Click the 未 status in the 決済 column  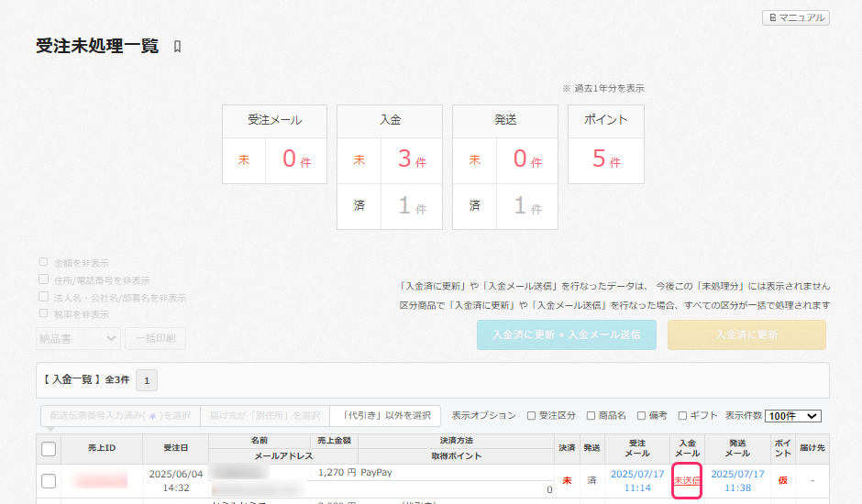[567, 481]
